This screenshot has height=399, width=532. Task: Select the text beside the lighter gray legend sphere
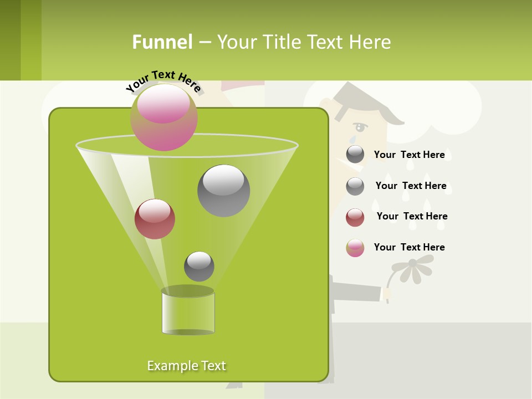[411, 186]
